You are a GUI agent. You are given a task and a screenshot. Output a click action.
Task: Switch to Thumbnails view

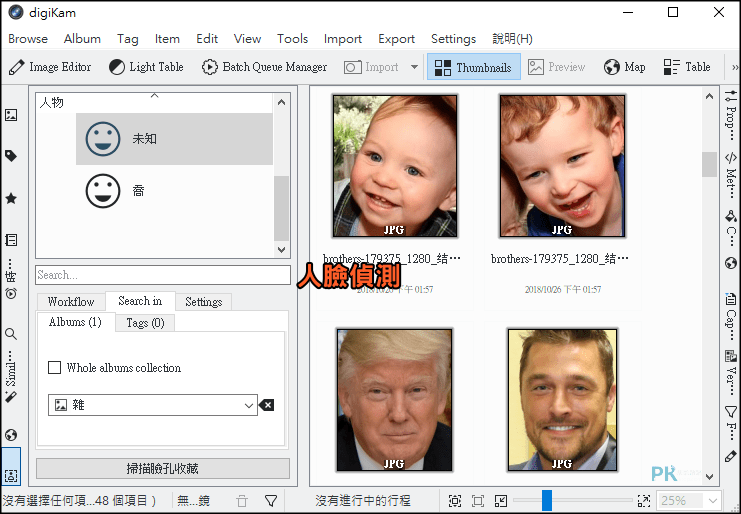tap(474, 67)
